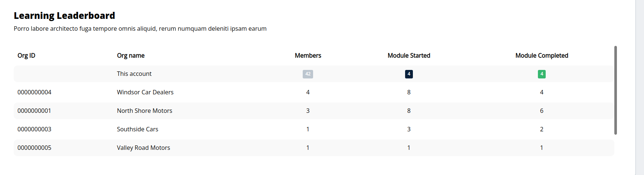This screenshot has width=644, height=175.
Task: Sort by Org name column header
Action: pos(131,55)
